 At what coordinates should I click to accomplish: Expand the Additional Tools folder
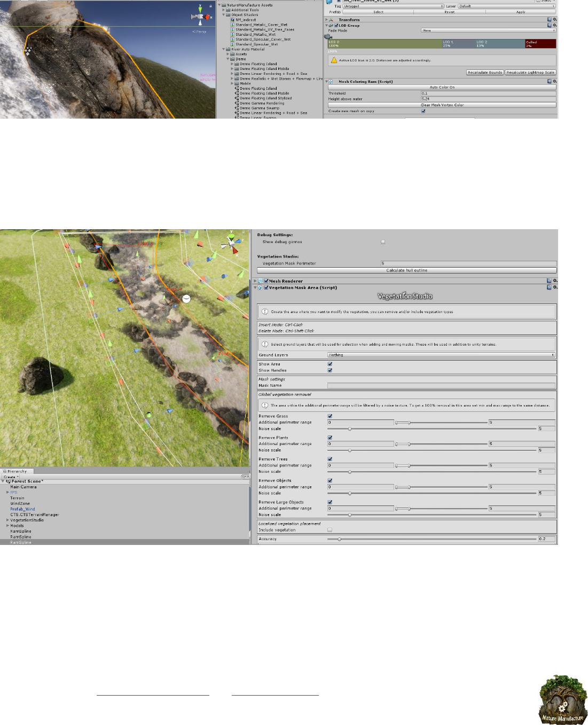pyautogui.click(x=224, y=10)
